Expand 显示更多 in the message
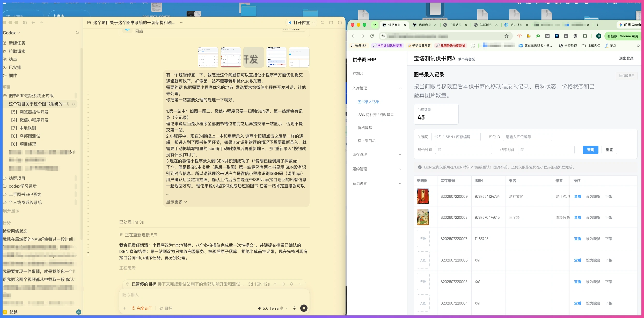644x318 pixels. click(177, 202)
